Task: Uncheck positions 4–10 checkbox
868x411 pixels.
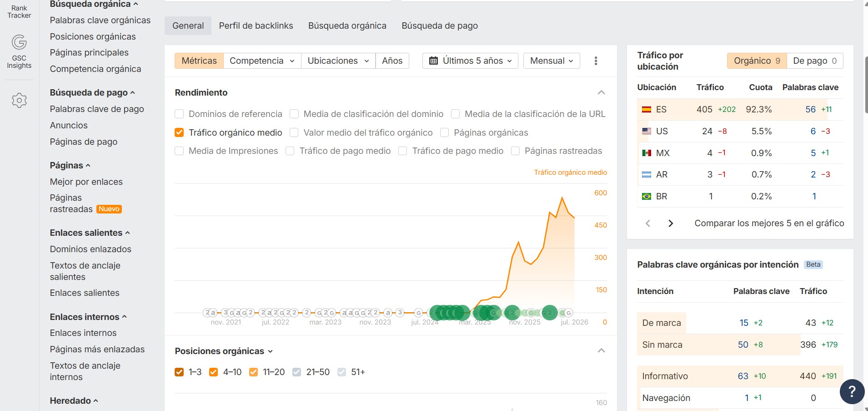Action: point(213,372)
